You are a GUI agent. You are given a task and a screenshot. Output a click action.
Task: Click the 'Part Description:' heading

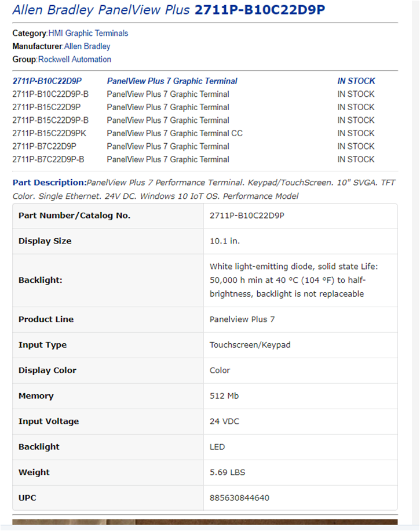(x=49, y=183)
